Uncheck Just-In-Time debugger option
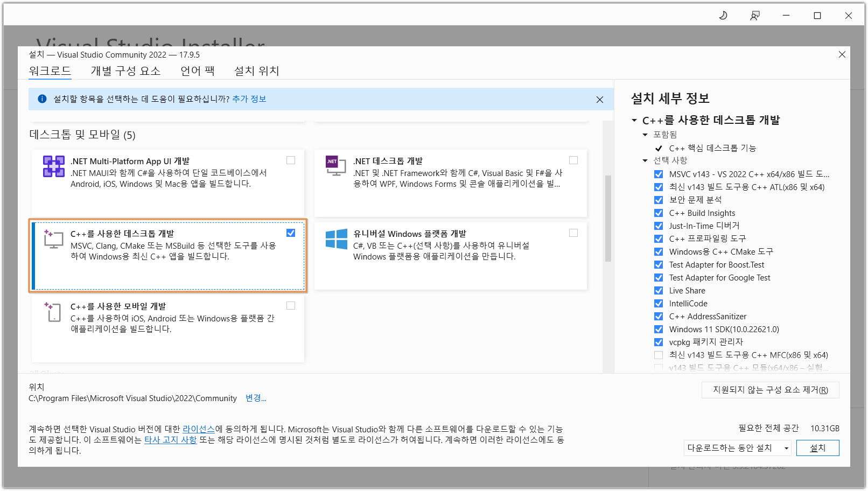This screenshot has height=491, width=868. [659, 226]
